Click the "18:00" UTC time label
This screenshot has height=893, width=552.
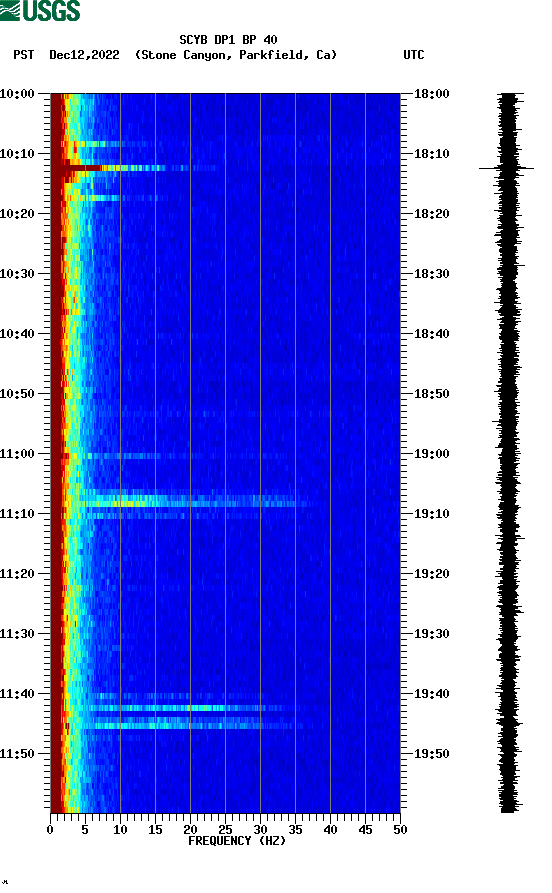(x=432, y=94)
